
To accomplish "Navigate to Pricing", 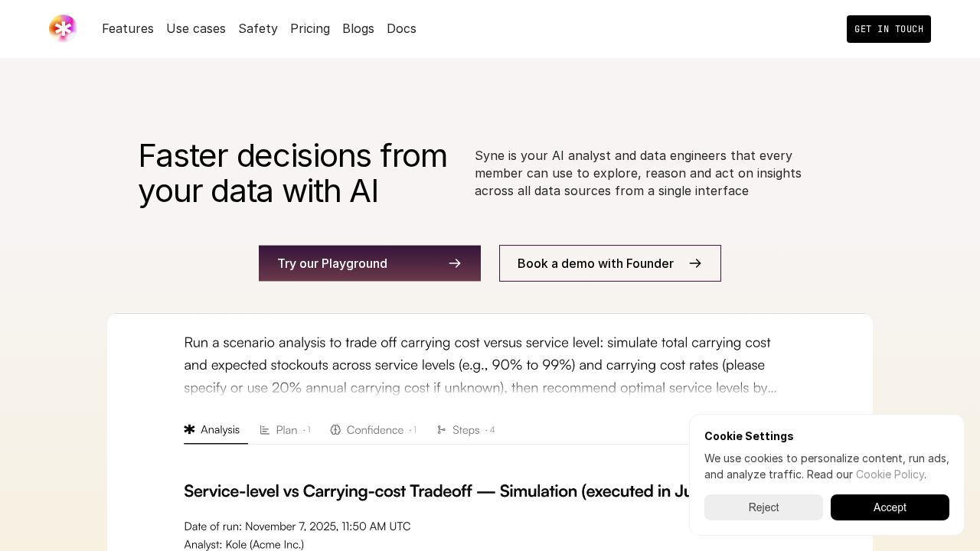I will pos(310,29).
